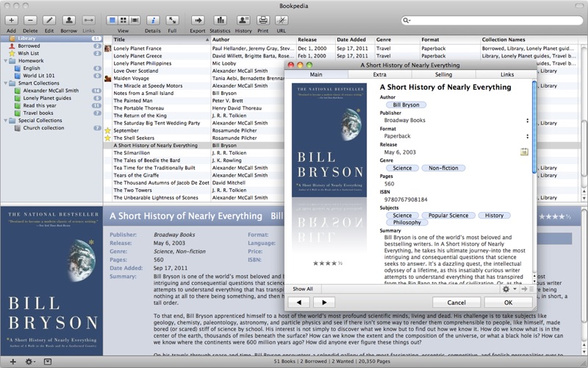
Task: Switch to list view mode
Action: 112,20
